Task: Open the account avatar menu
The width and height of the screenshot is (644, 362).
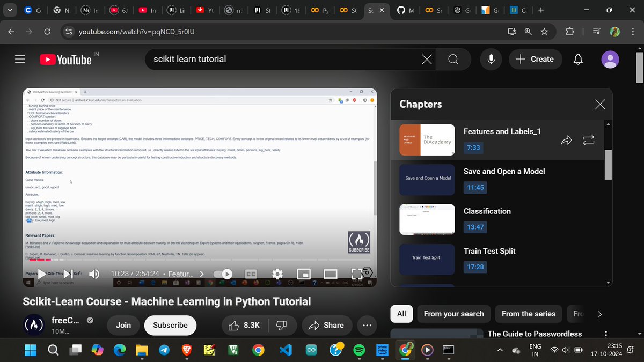Action: (x=610, y=60)
